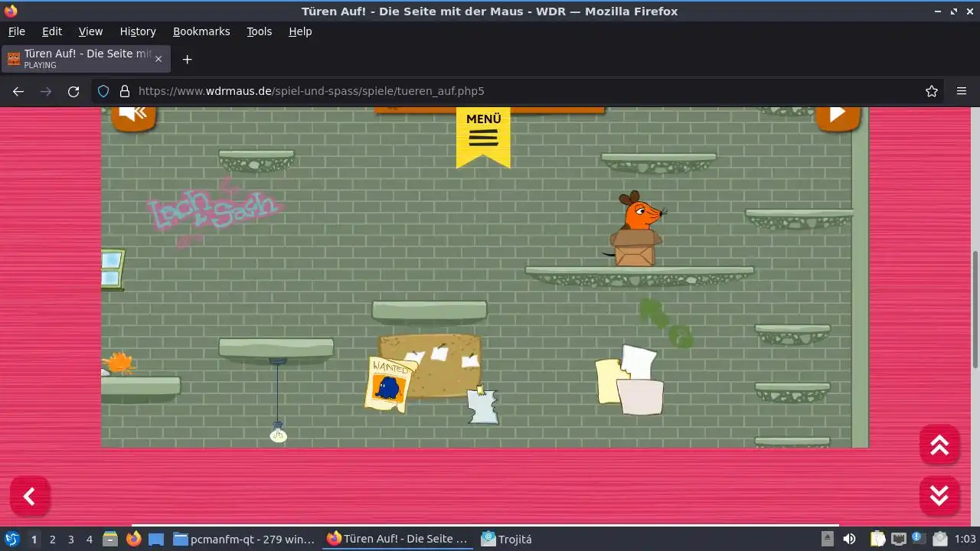The height and width of the screenshot is (551, 980).
Task: Open the Help menu
Action: [300, 31]
